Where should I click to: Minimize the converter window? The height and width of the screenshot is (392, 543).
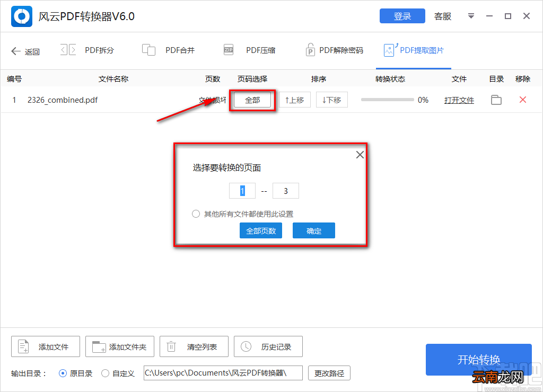489,16
